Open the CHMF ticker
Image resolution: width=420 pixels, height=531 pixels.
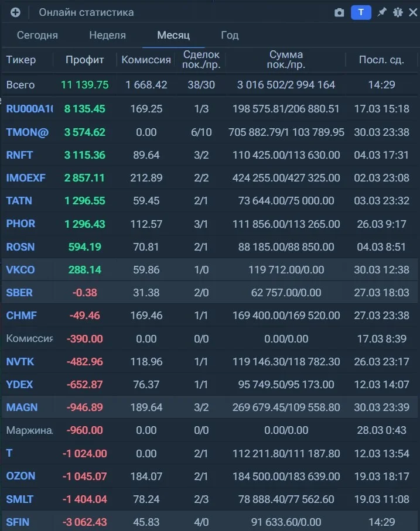[x=21, y=316]
